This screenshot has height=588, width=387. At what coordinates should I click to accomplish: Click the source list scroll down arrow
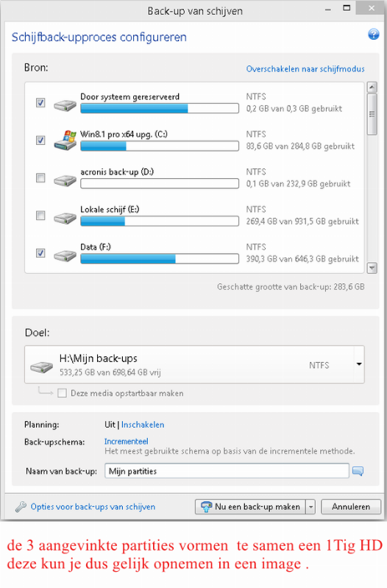pos(372,268)
